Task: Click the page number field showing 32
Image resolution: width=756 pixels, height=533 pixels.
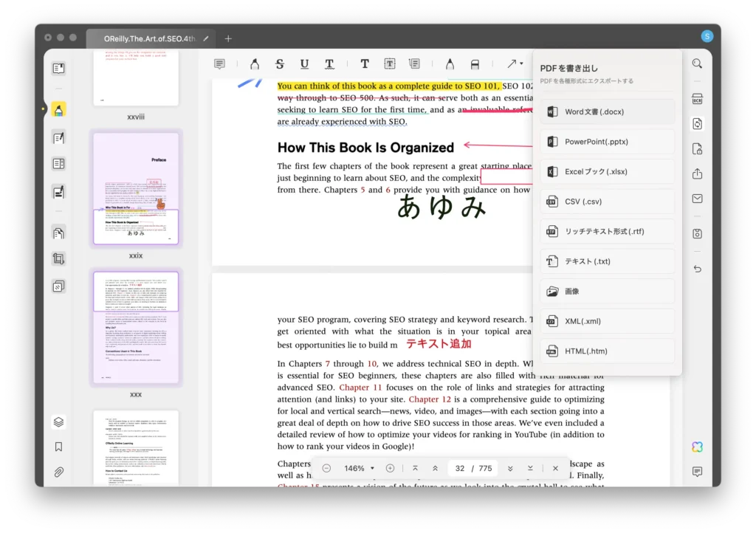Action: (x=460, y=469)
